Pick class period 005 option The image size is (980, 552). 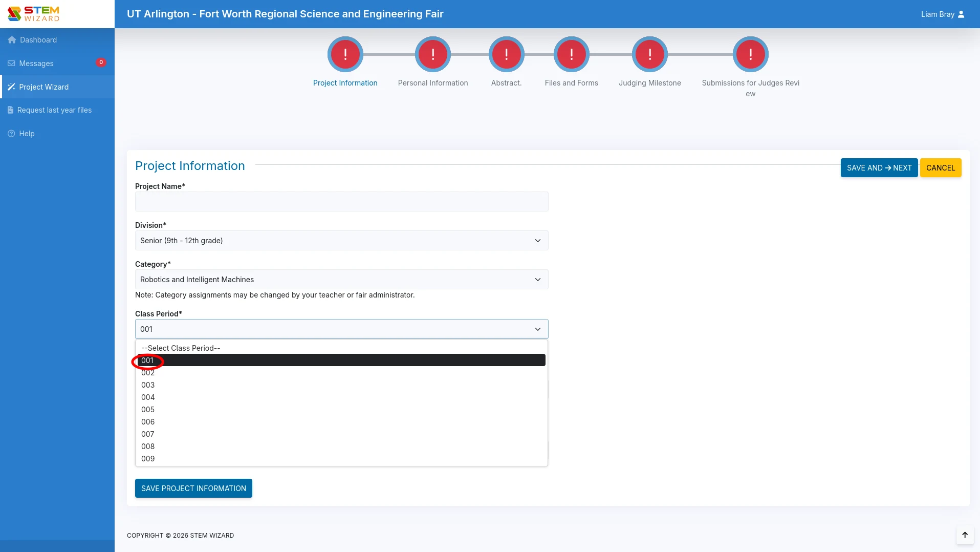(341, 410)
